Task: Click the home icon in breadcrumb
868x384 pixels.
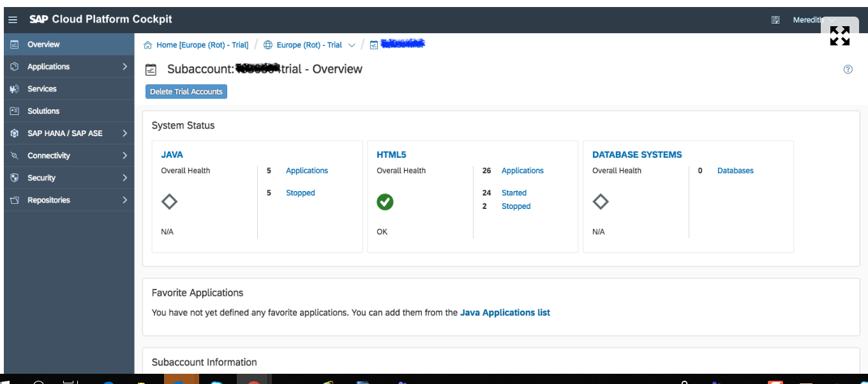Action: pyautogui.click(x=148, y=45)
